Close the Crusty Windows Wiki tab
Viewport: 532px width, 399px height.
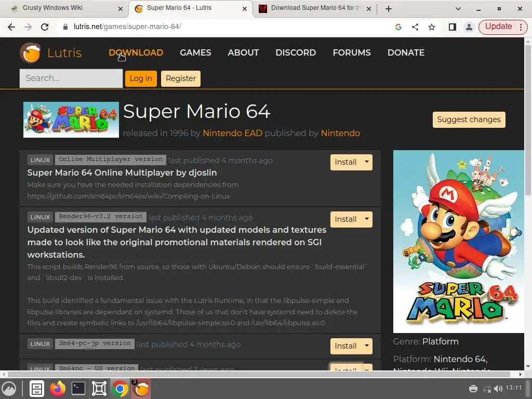[121, 9]
